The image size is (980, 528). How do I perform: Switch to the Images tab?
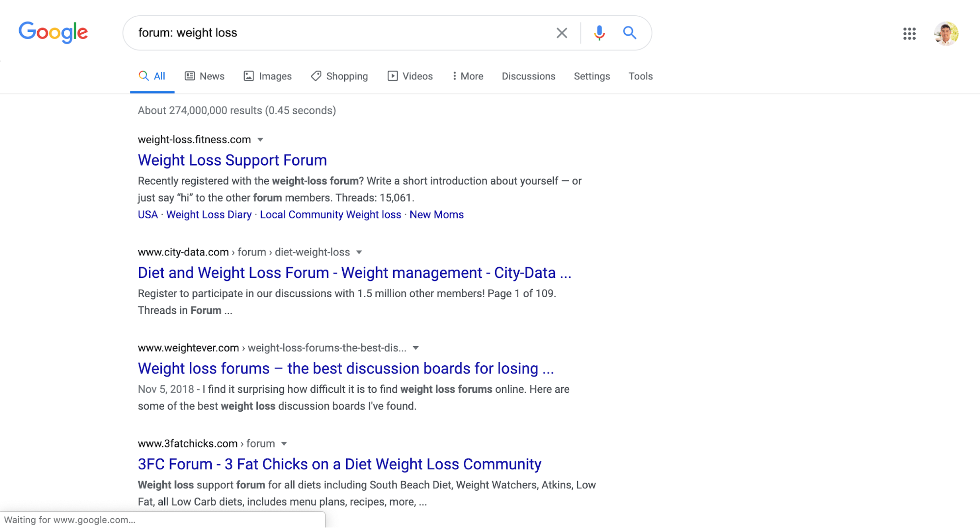pyautogui.click(x=268, y=76)
